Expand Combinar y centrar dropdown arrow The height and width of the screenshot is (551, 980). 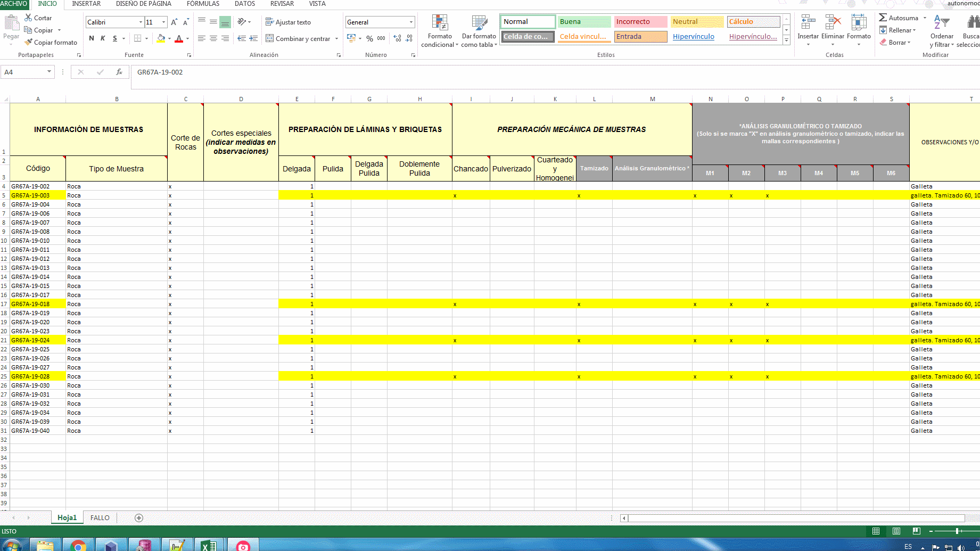[336, 38]
